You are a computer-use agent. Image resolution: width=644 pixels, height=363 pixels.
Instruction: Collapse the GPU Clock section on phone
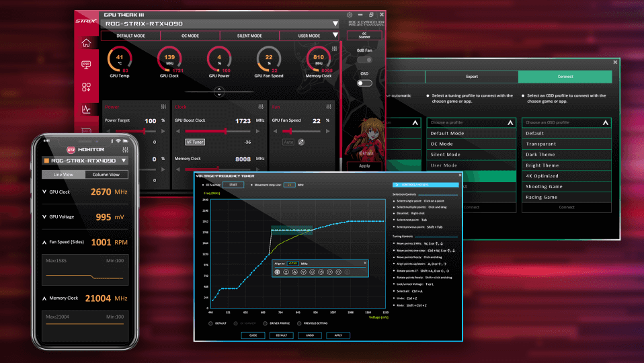(45, 192)
